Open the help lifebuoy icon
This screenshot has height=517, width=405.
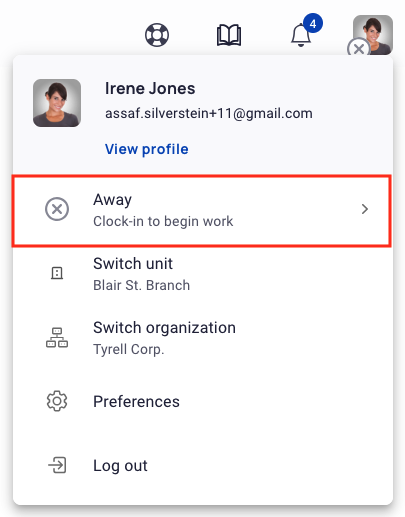click(157, 35)
